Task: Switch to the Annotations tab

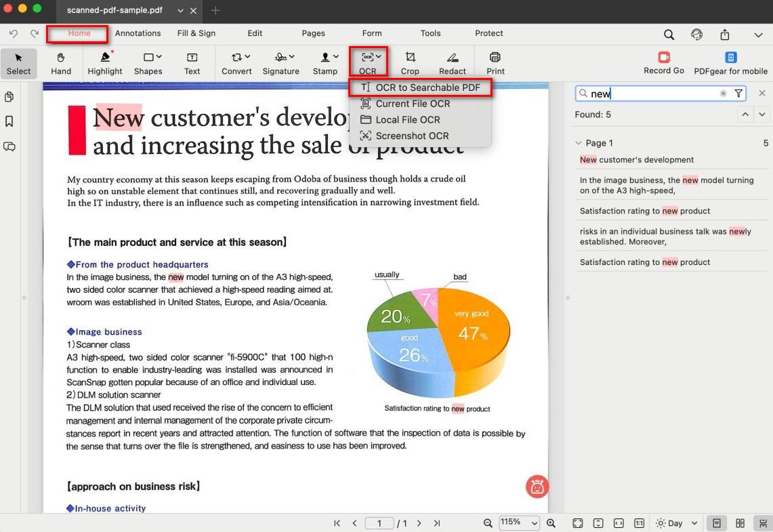Action: click(x=138, y=33)
